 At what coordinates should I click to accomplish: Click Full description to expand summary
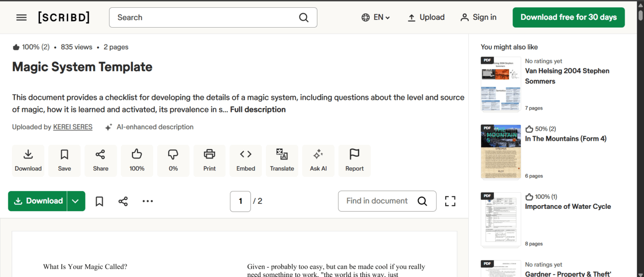[258, 110]
